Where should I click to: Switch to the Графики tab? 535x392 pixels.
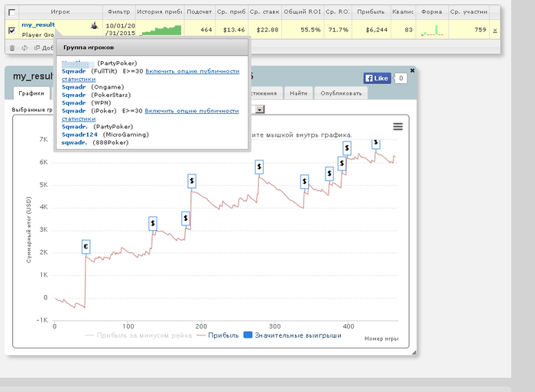pyautogui.click(x=31, y=93)
